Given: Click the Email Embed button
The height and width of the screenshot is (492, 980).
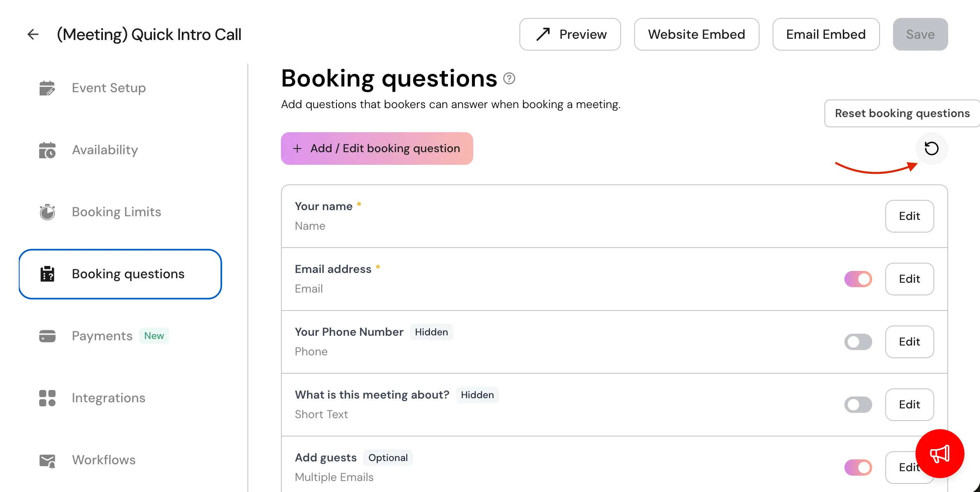Looking at the screenshot, I should tap(826, 34).
